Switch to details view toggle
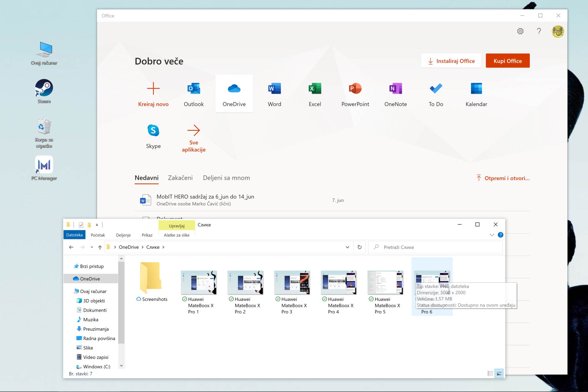 point(490,373)
